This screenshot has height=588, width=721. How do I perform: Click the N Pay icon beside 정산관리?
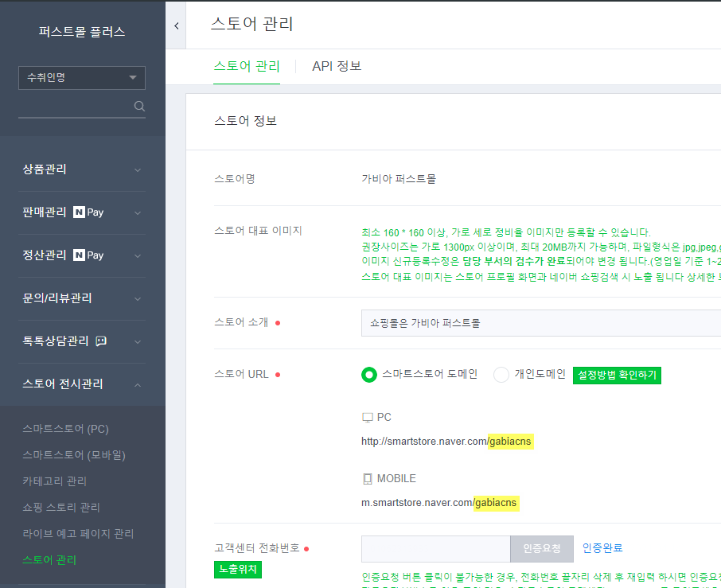coord(88,255)
